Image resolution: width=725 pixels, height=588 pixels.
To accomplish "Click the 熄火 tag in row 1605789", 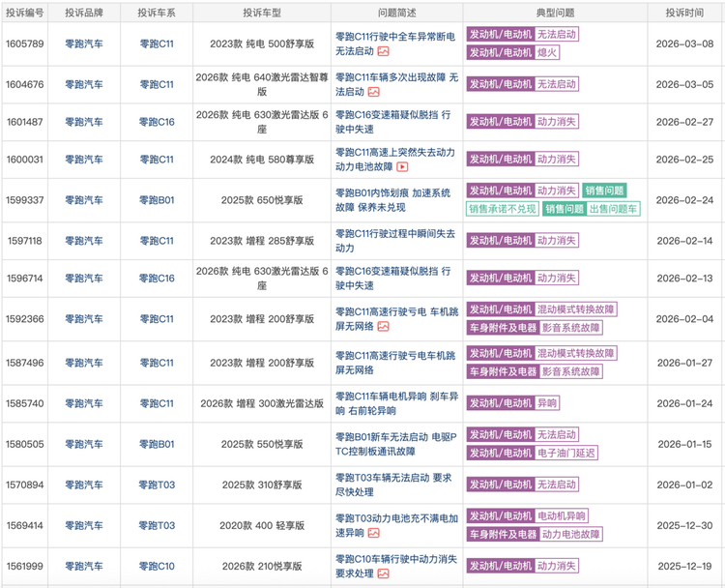I will pyautogui.click(x=547, y=52).
